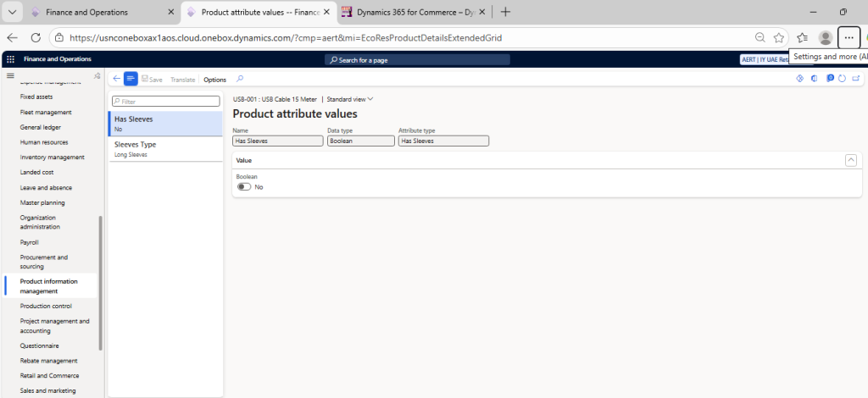This screenshot has width=868, height=398.
Task: Refresh the page using the refresh icon
Action: tap(842, 79)
